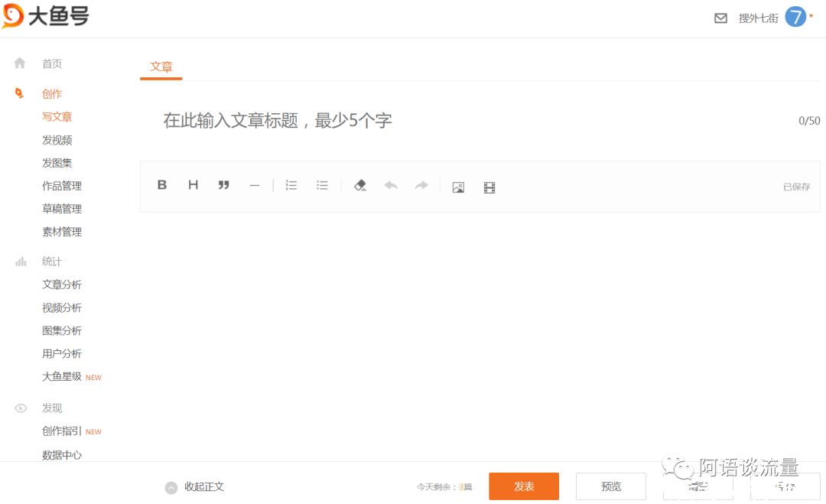Select 写文章 in sidebar
The height and width of the screenshot is (504, 826).
(x=57, y=117)
